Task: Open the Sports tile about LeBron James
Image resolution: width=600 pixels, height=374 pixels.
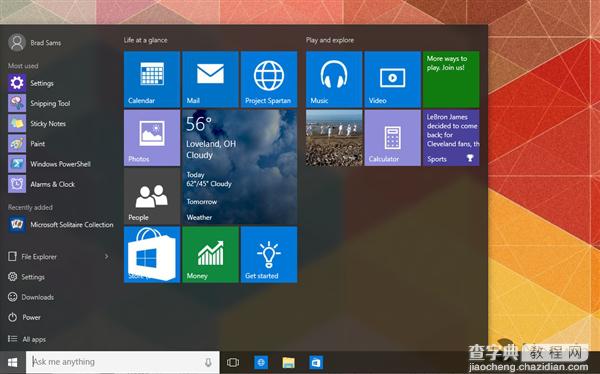Action: point(451,138)
